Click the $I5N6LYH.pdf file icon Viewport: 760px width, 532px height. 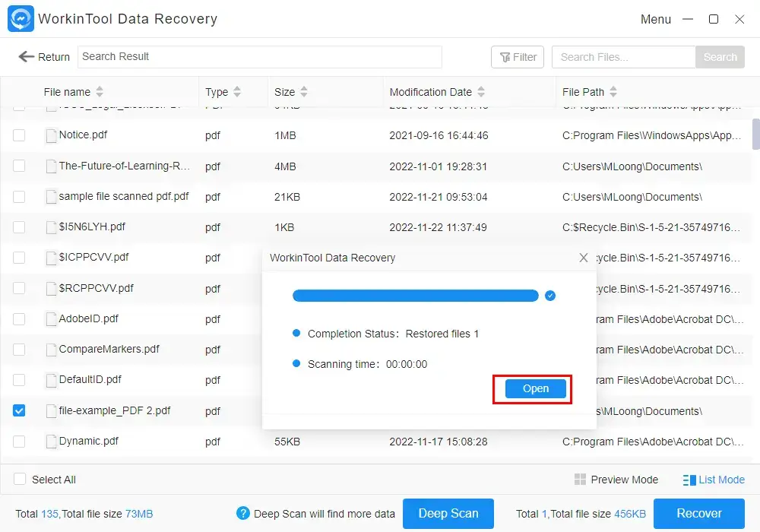coord(51,227)
